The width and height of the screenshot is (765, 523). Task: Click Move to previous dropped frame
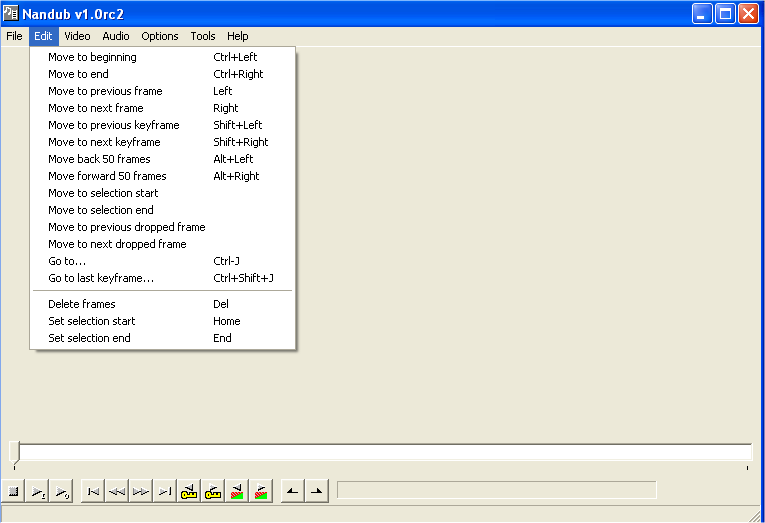pyautogui.click(x=162, y=227)
